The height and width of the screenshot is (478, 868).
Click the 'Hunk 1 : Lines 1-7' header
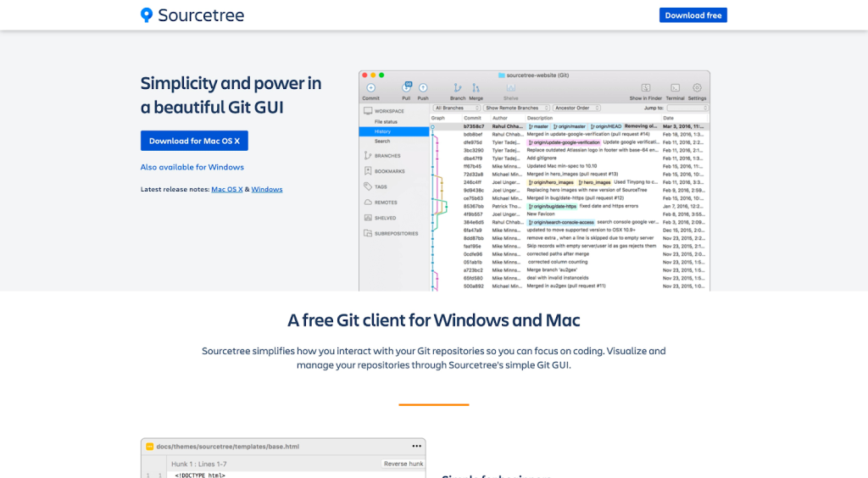point(198,464)
